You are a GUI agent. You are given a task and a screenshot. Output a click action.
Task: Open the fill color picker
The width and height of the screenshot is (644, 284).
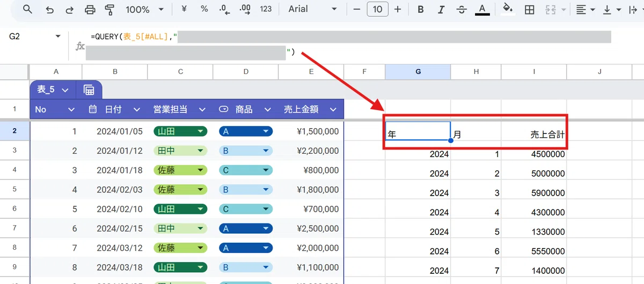pos(508,9)
